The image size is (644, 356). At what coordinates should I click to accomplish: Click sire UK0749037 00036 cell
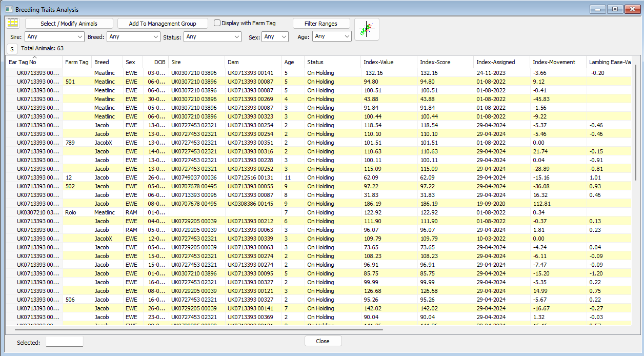(x=197, y=177)
